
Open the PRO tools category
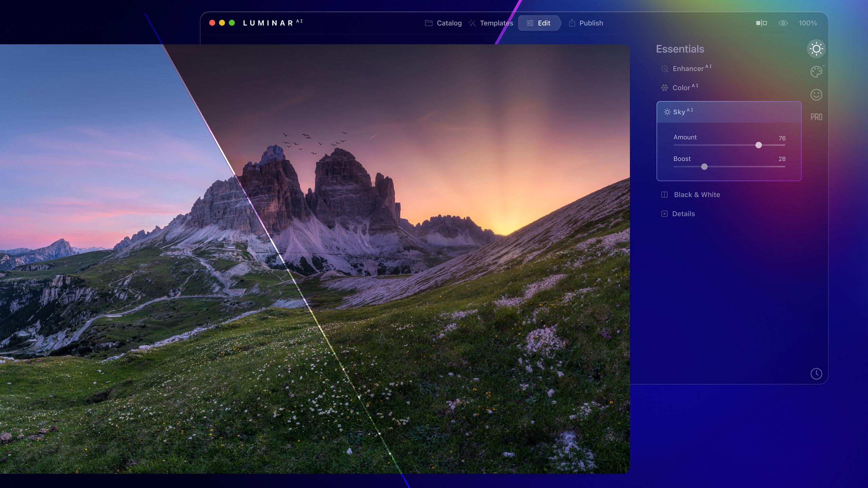(x=816, y=117)
